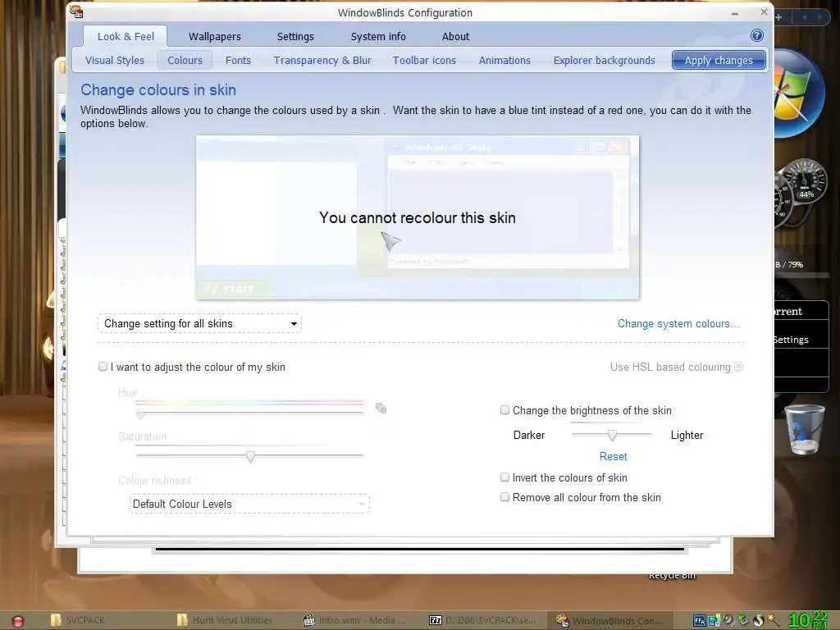Image resolution: width=840 pixels, height=630 pixels.
Task: Click the FFA tray icon
Action: (x=699, y=621)
